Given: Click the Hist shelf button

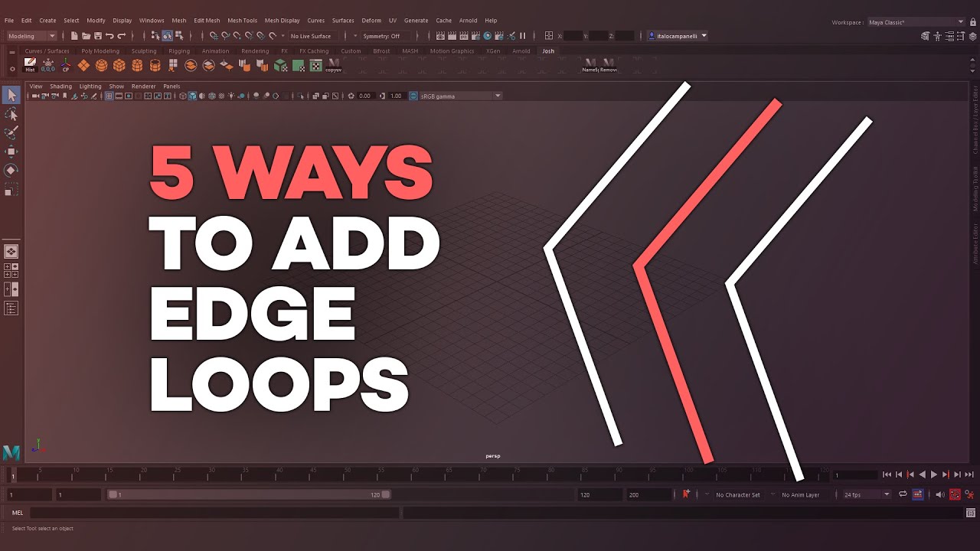Looking at the screenshot, I should [x=30, y=65].
